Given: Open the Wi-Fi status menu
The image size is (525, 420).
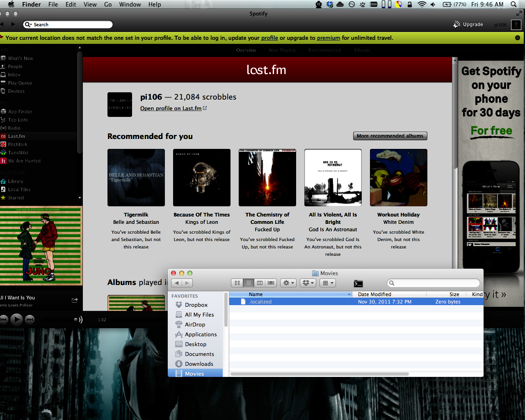Looking at the screenshot, I should pyautogui.click(x=422, y=5).
